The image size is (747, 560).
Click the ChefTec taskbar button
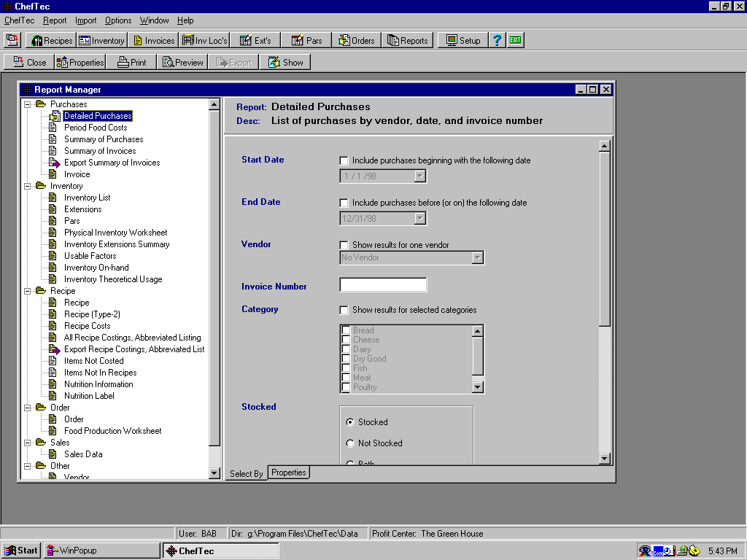tap(221, 551)
